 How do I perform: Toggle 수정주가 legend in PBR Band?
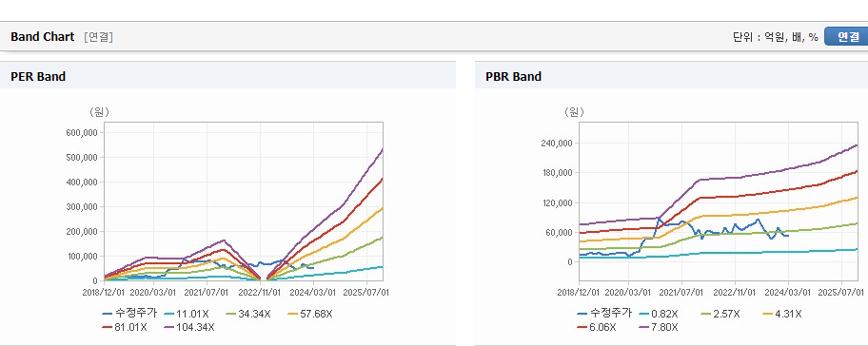point(604,313)
